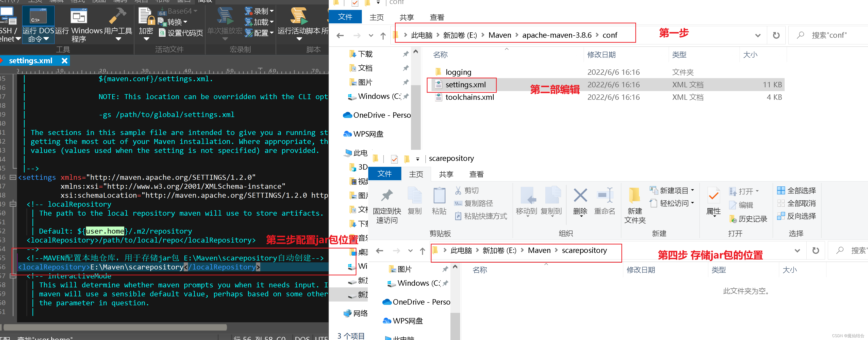Click refresh icon in conf window
Image resolution: width=868 pixels, height=340 pixels.
coord(776,35)
